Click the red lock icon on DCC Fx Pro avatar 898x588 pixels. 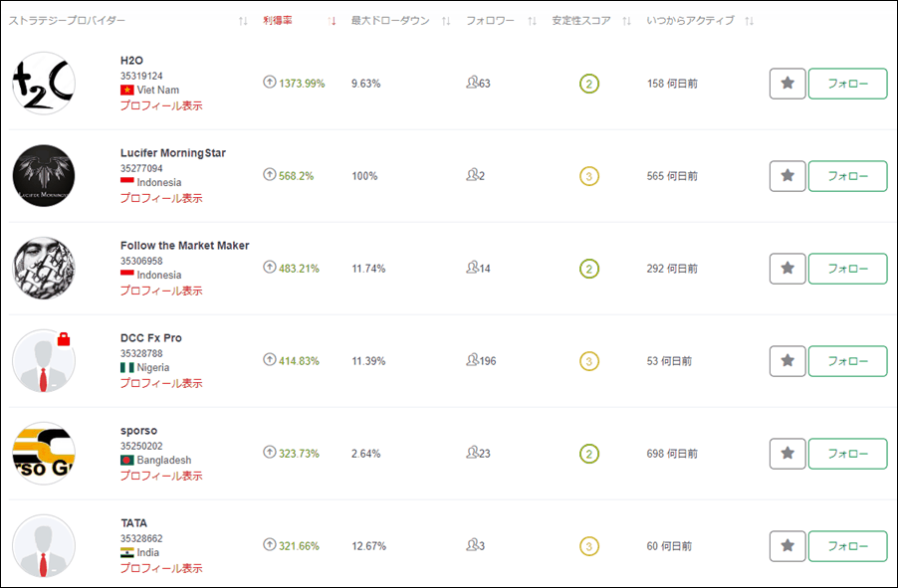point(65,339)
